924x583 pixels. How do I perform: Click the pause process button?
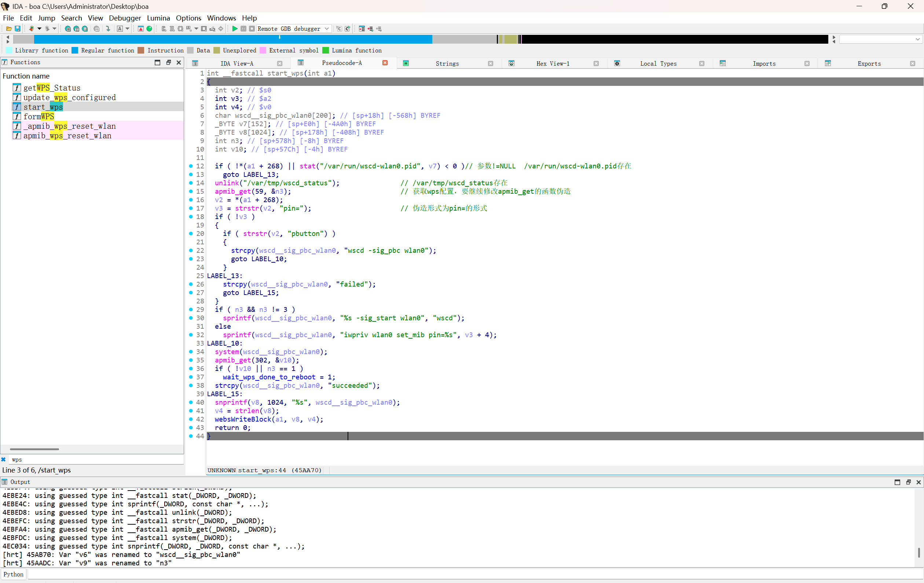tap(243, 29)
